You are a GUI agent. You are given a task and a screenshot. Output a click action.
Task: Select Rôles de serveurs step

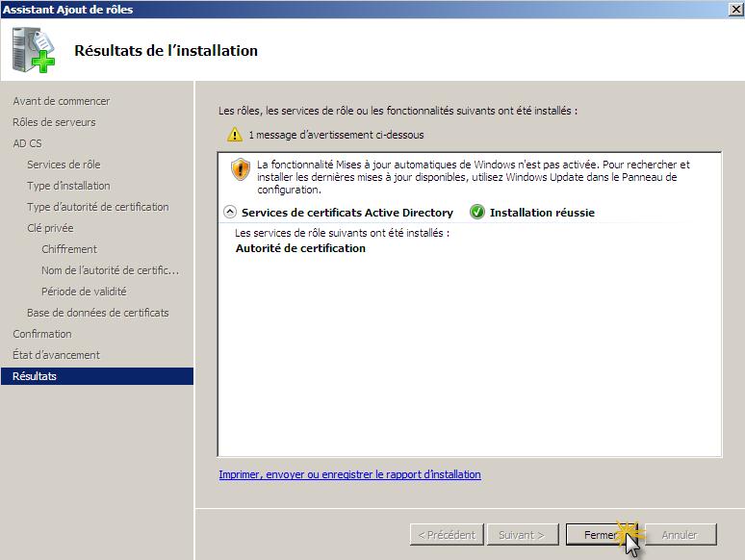pyautogui.click(x=54, y=122)
